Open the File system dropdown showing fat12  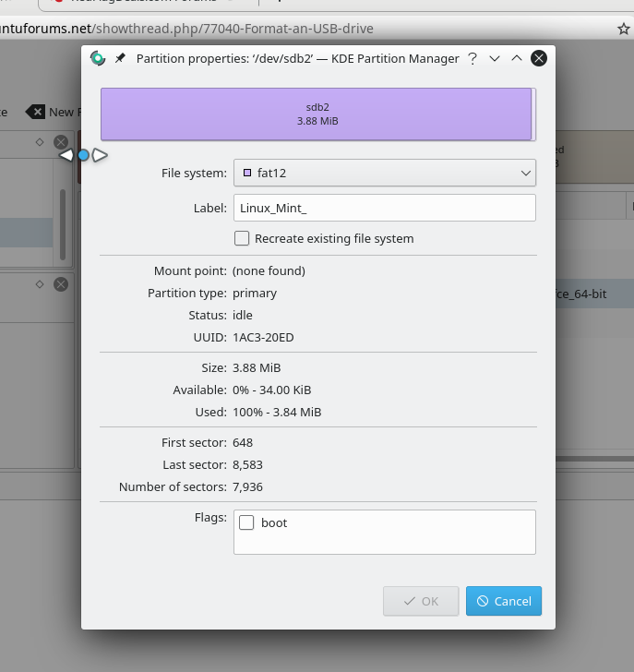click(x=384, y=173)
